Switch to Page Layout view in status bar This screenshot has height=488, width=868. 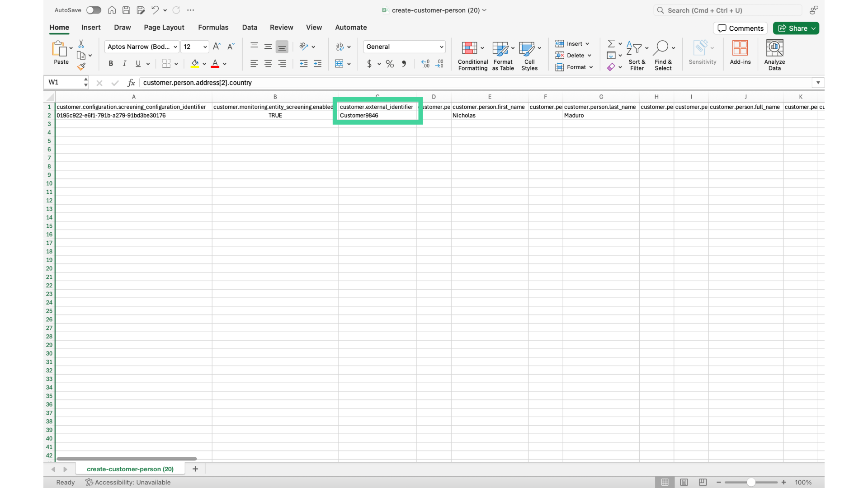(684, 482)
